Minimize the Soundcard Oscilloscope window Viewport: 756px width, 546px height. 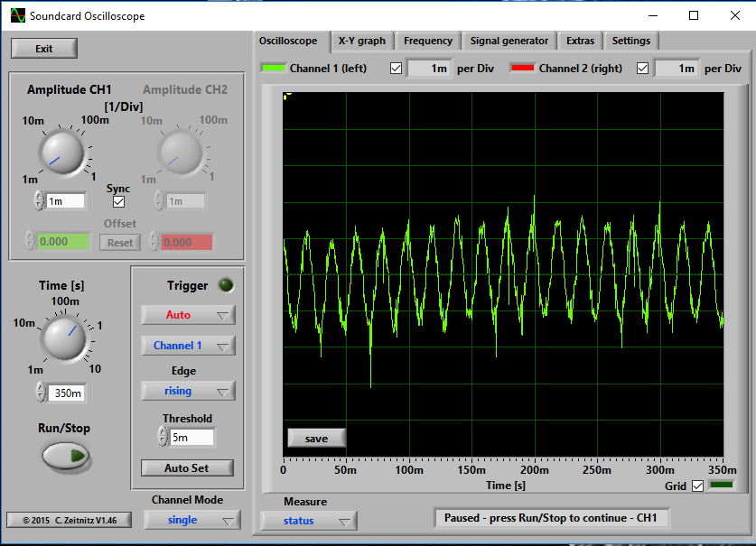click(653, 15)
